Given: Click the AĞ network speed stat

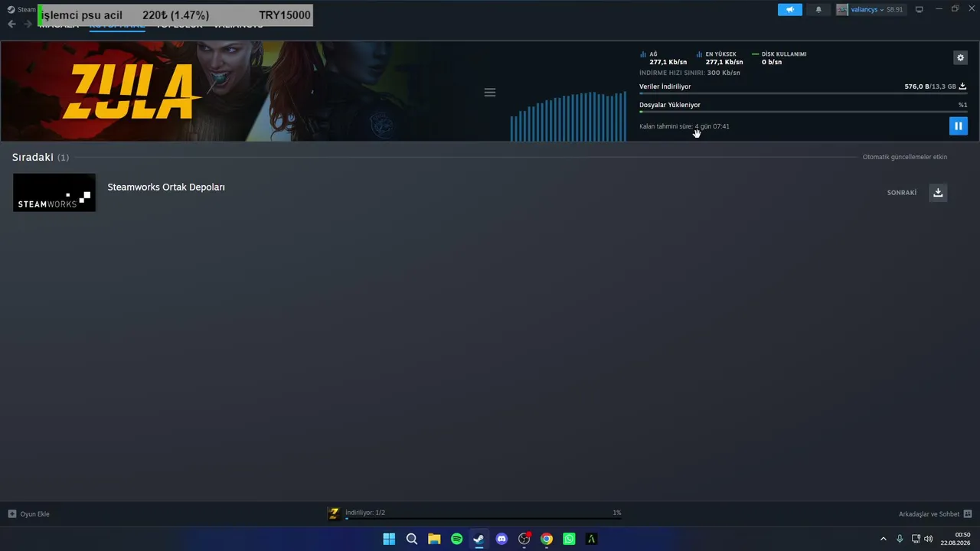Looking at the screenshot, I should tap(663, 58).
